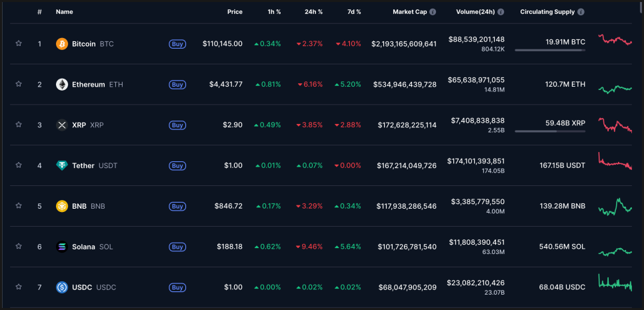Star Ethereum for the watchlist
Image resolution: width=644 pixels, height=310 pixels.
point(19,84)
